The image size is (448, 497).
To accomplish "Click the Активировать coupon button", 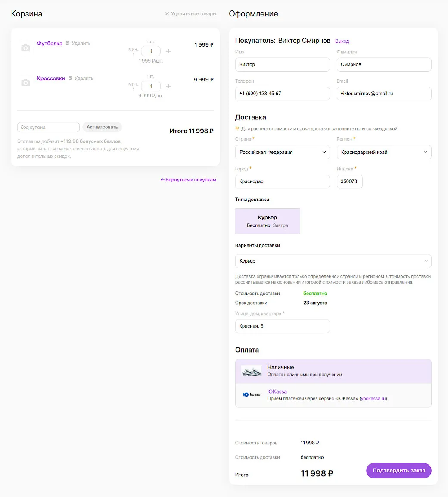I will point(102,127).
